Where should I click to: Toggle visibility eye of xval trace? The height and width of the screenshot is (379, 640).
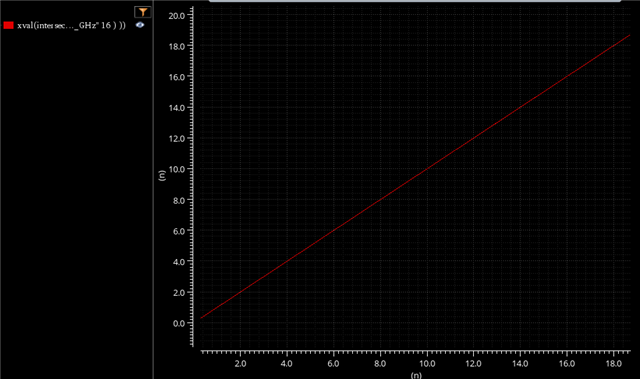(140, 25)
